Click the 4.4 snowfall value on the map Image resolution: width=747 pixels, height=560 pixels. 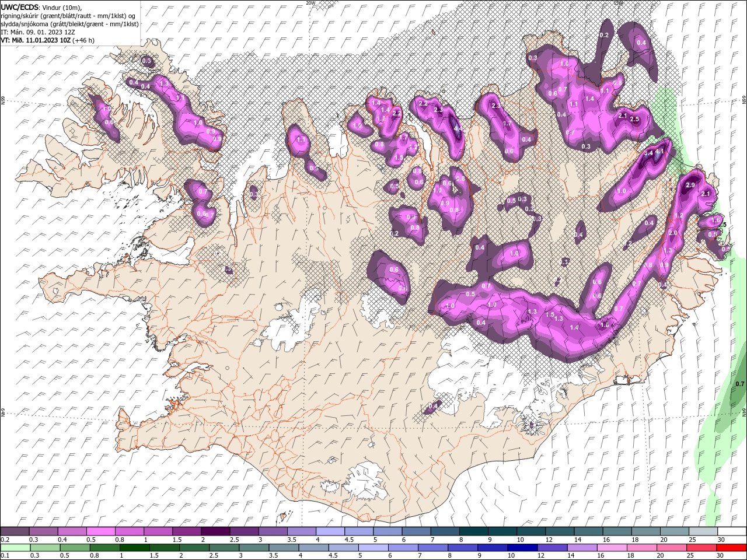(x=458, y=128)
